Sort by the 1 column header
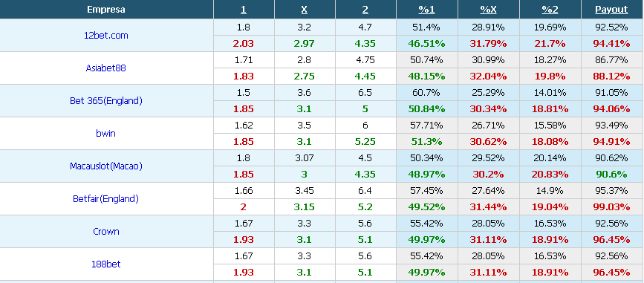644x283 pixels. (x=243, y=10)
